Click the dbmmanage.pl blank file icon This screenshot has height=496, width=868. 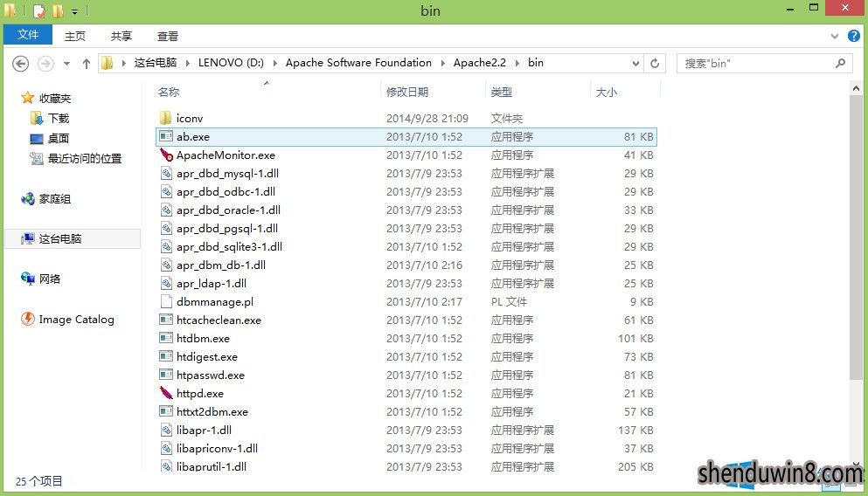(166, 301)
